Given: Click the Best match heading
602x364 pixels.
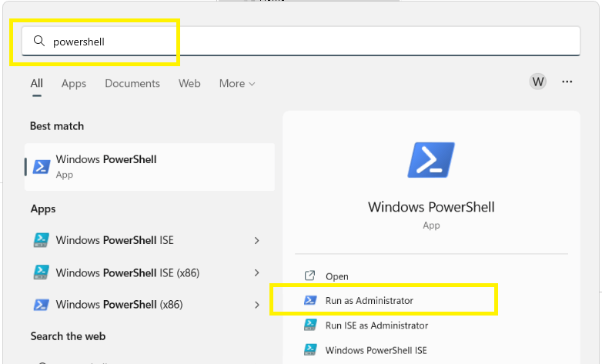Looking at the screenshot, I should click(57, 126).
